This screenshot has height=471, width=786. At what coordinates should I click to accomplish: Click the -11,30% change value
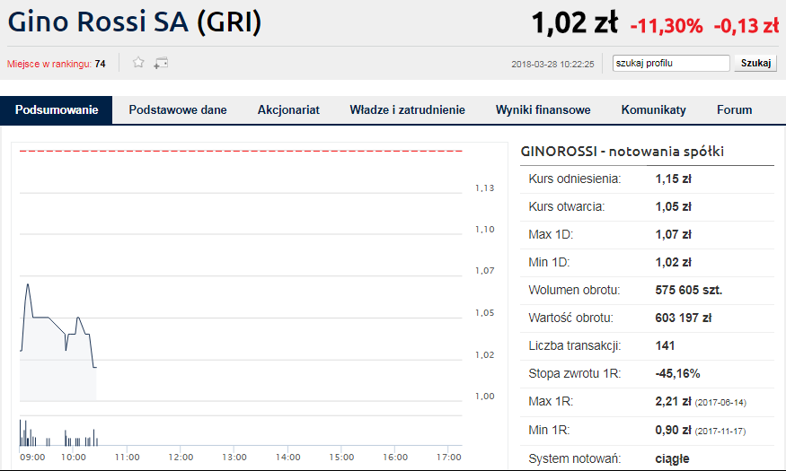[x=666, y=26]
